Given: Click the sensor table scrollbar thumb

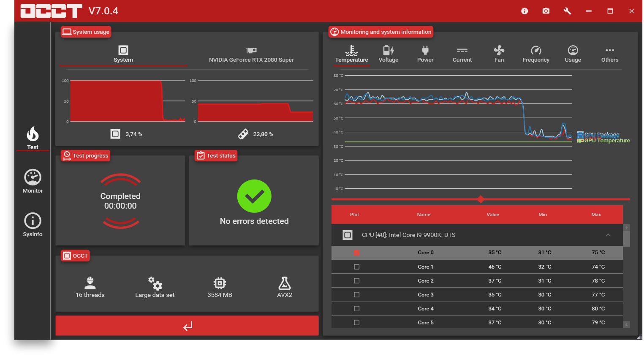Looking at the screenshot, I should [x=627, y=239].
